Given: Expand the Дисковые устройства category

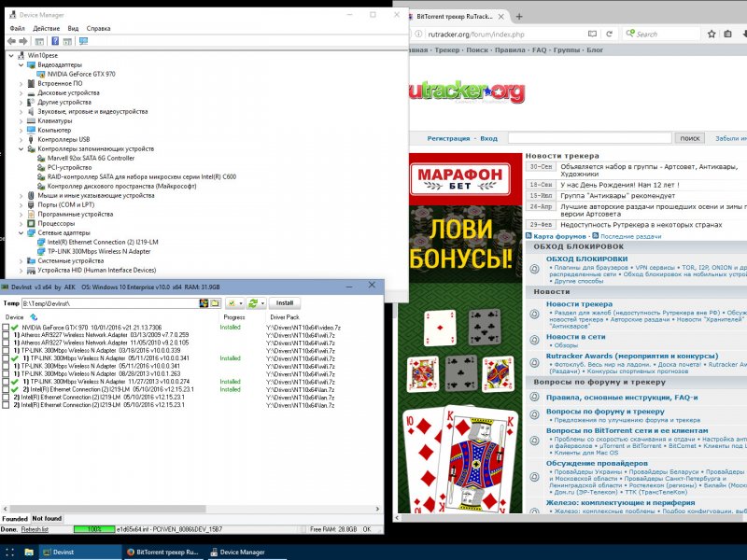Looking at the screenshot, I should pyautogui.click(x=21, y=92).
